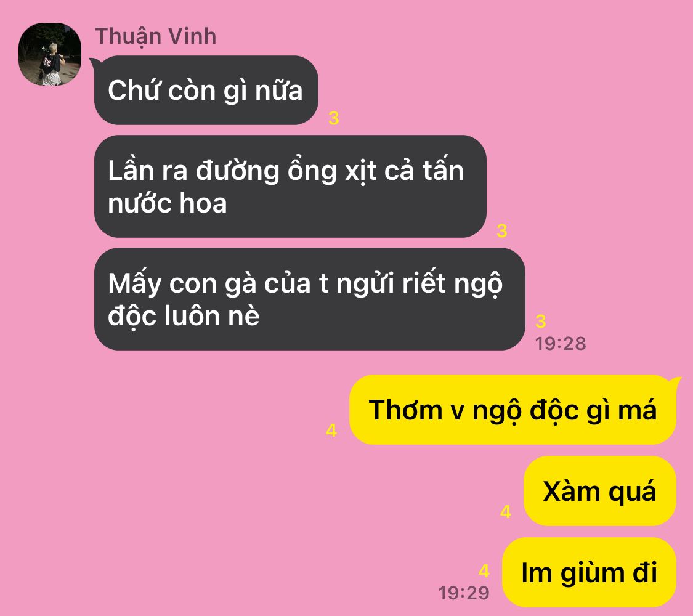Select the message 'Mấy con gà của t'

(x=309, y=299)
